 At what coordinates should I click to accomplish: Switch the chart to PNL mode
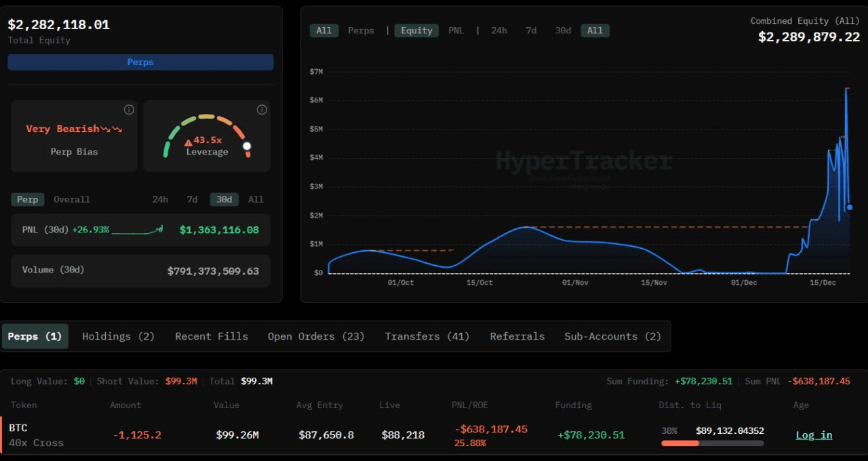tap(456, 31)
